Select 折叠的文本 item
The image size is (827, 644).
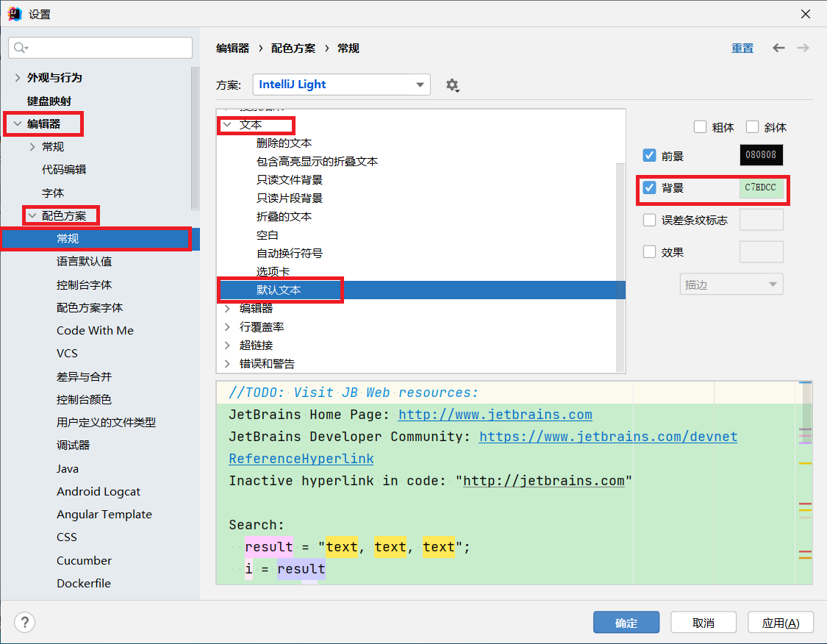click(284, 216)
